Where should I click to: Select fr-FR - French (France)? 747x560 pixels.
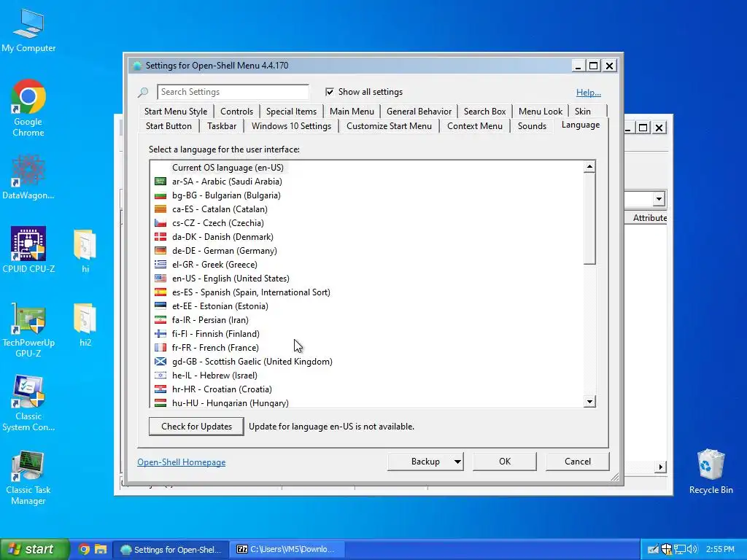367,348
